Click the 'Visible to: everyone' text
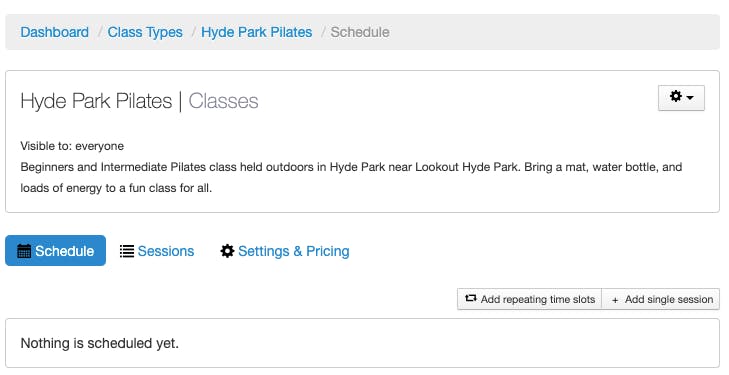 [x=72, y=146]
